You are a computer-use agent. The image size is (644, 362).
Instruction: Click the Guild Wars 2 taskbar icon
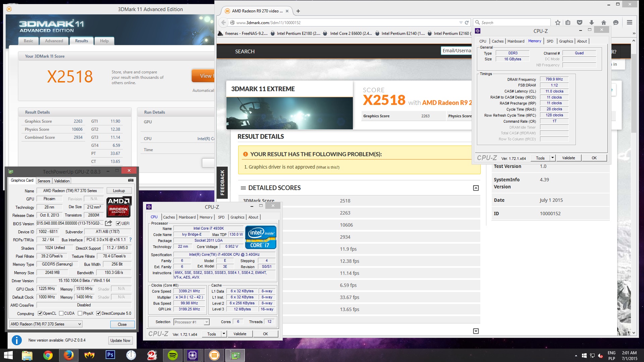pyautogui.click(x=152, y=355)
